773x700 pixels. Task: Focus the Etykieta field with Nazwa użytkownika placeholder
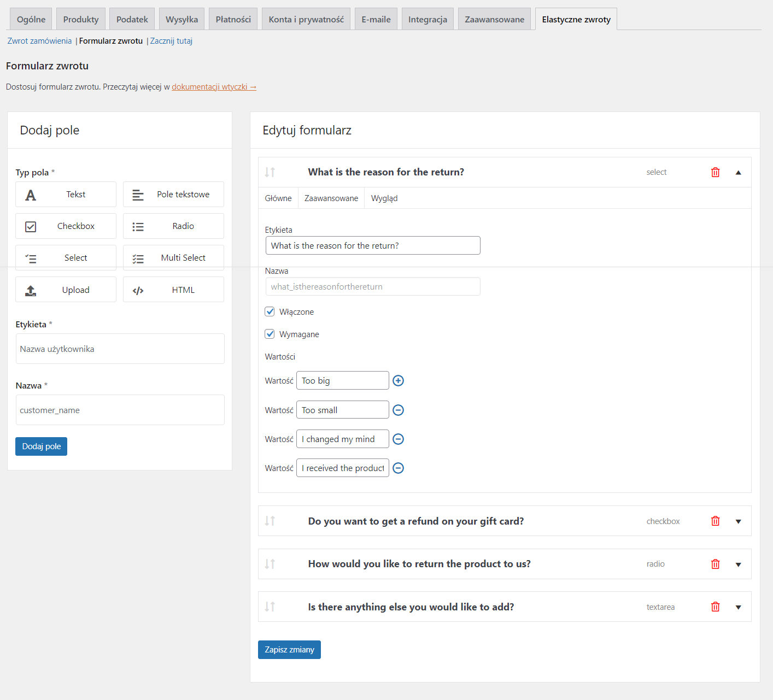pos(120,349)
